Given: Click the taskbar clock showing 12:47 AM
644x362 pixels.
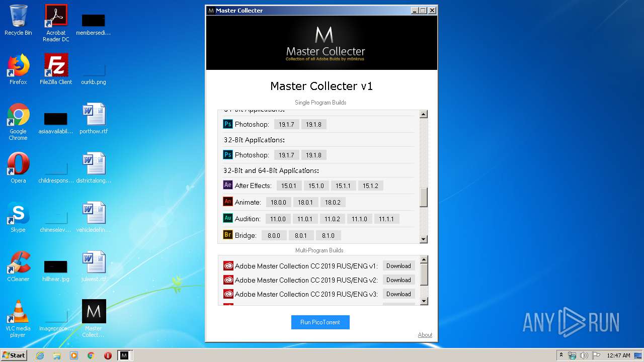Looking at the screenshot, I should tap(618, 355).
